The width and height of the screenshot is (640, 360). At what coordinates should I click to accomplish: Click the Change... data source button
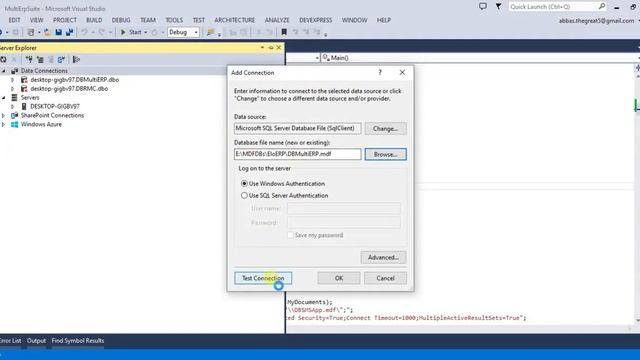tap(386, 129)
